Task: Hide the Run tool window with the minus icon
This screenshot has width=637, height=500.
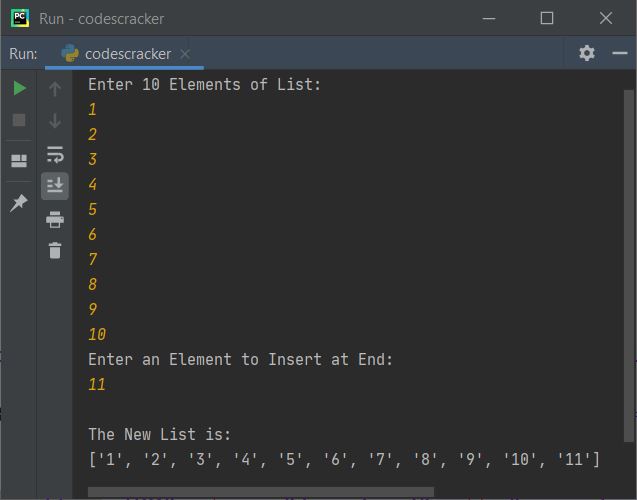Action: 620,53
